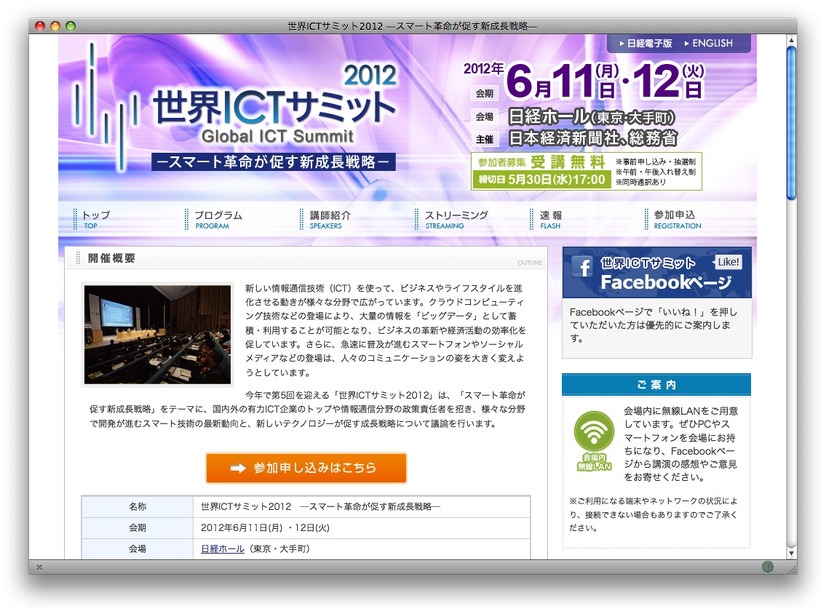Click the x icon in the status bar

tap(39, 567)
